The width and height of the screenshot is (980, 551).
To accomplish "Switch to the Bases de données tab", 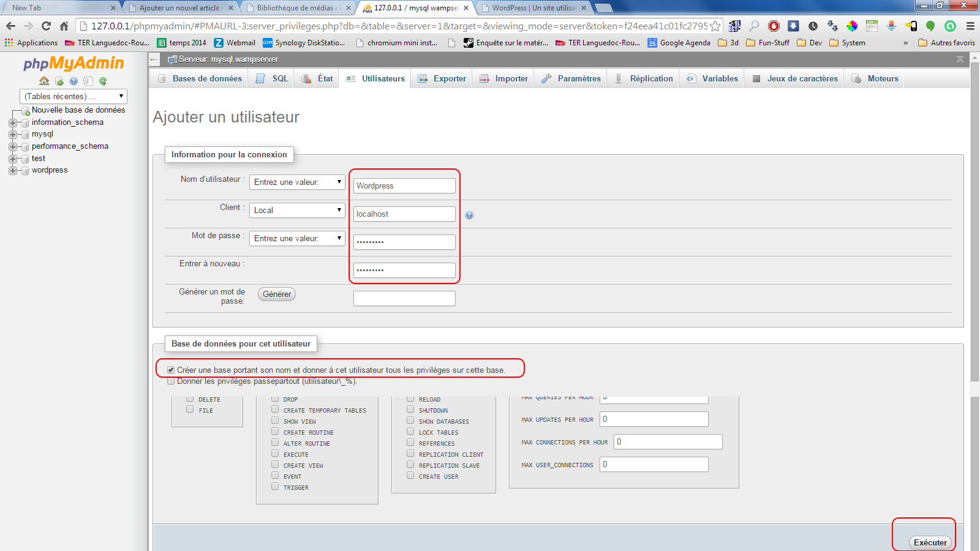I will [x=200, y=78].
